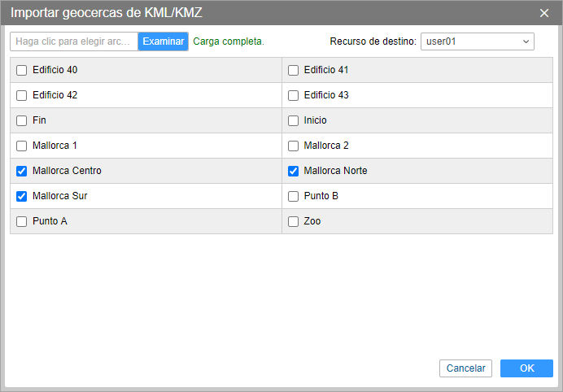Enable the Zoo geofence checkbox

click(293, 221)
